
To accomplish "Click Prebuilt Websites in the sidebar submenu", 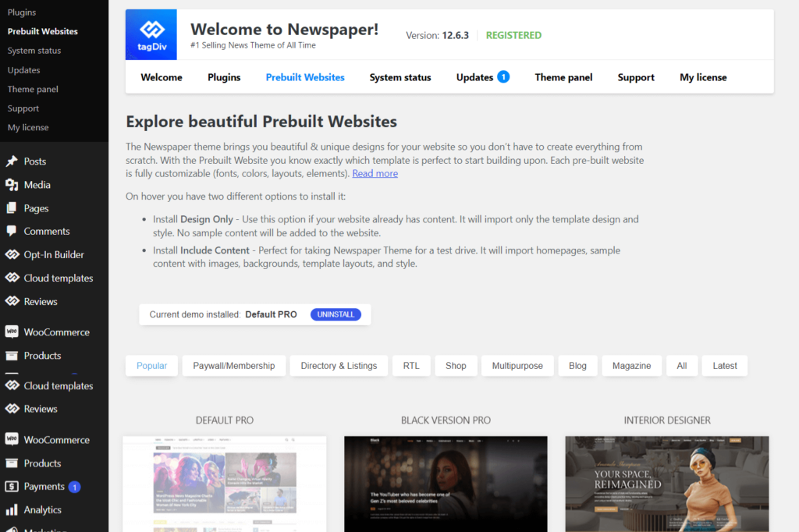I will point(43,31).
